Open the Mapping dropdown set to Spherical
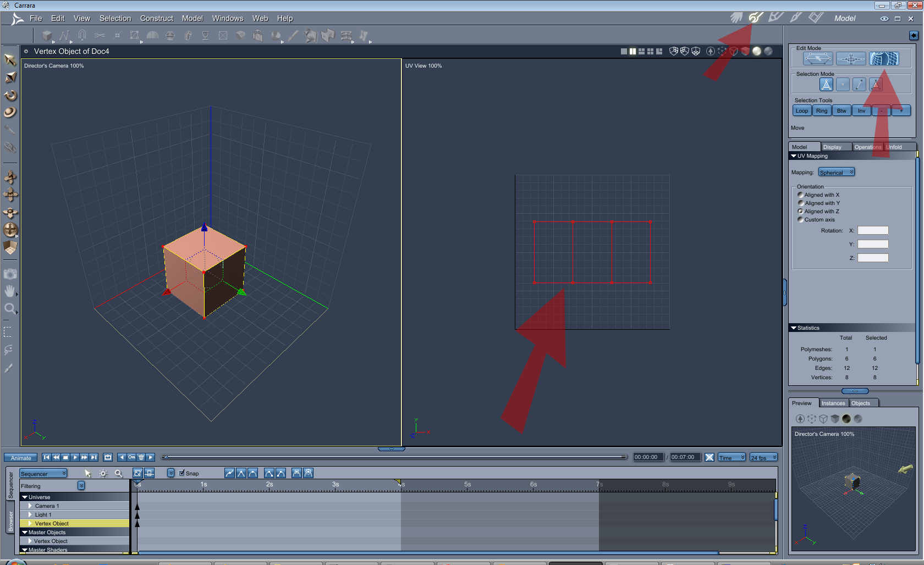This screenshot has width=924, height=565. (836, 173)
